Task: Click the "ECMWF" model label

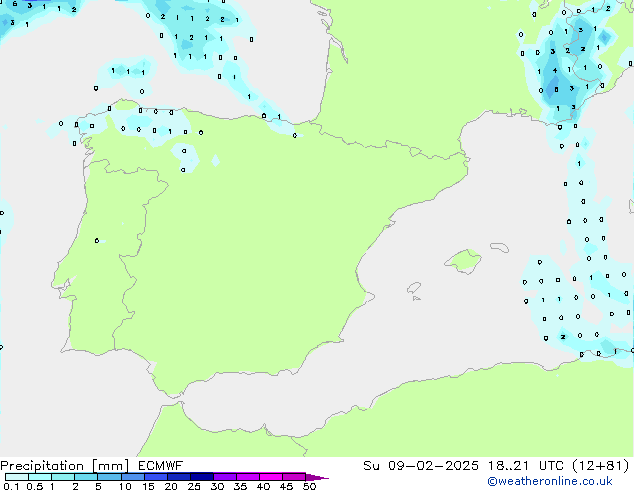Action: click(161, 466)
